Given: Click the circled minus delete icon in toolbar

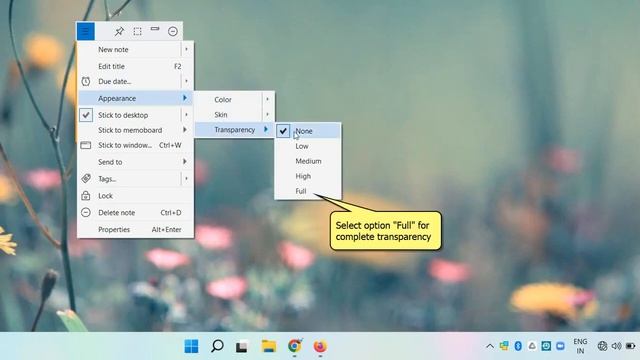Looking at the screenshot, I should coord(173,31).
